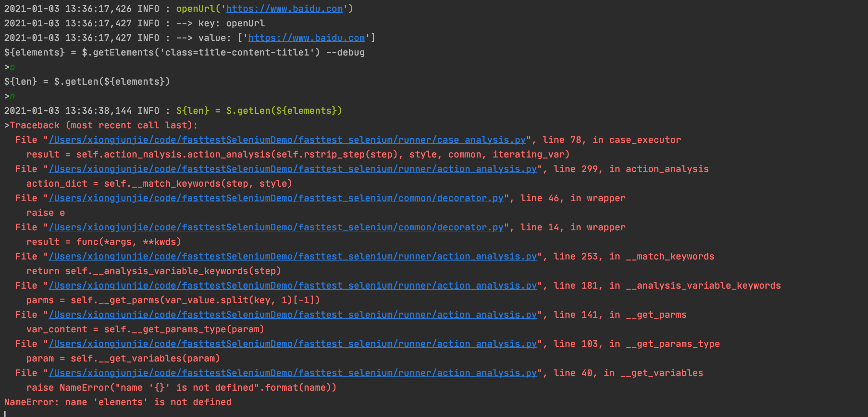The height and width of the screenshot is (417, 868).
Task: Open action_analysis.py line 40 traceback link
Action: (292, 373)
